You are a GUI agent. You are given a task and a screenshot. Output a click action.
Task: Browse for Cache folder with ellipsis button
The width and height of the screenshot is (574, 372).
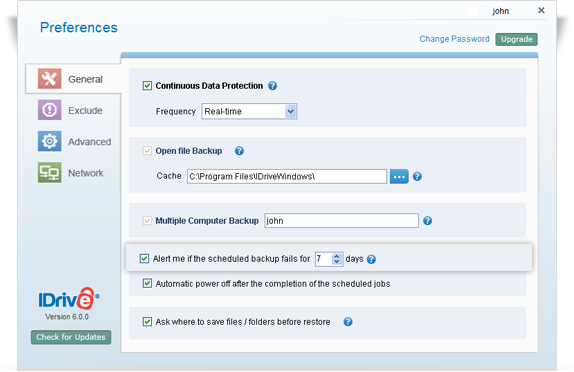tap(399, 176)
